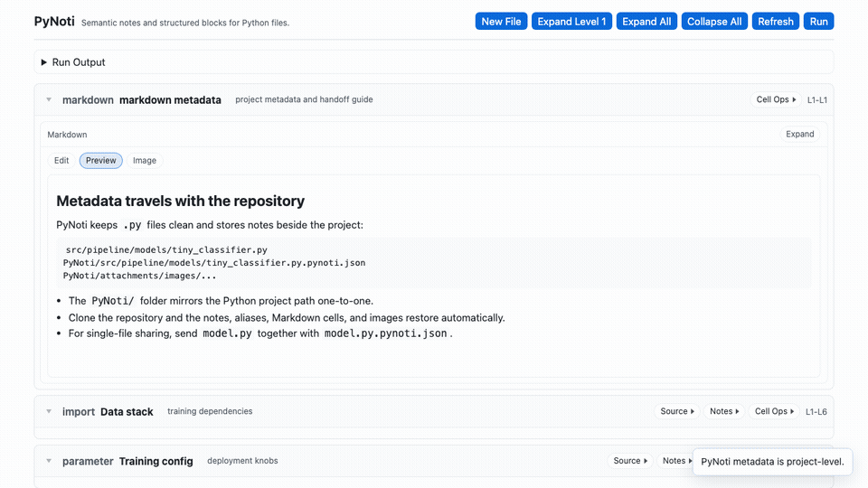Click 'project metadata and handoff guide' description

(x=304, y=99)
